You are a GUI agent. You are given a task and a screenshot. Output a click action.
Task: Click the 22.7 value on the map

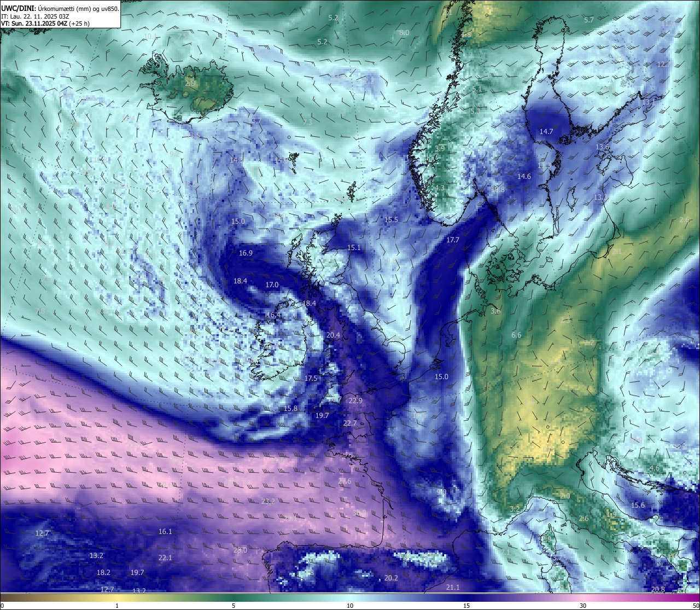[x=350, y=423]
